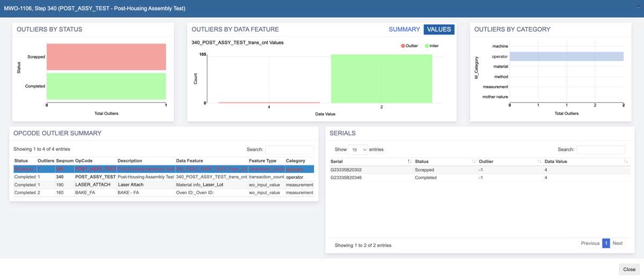The height and width of the screenshot is (279, 644).
Task: Toggle the Outlier legend marker in chart
Action: click(403, 46)
